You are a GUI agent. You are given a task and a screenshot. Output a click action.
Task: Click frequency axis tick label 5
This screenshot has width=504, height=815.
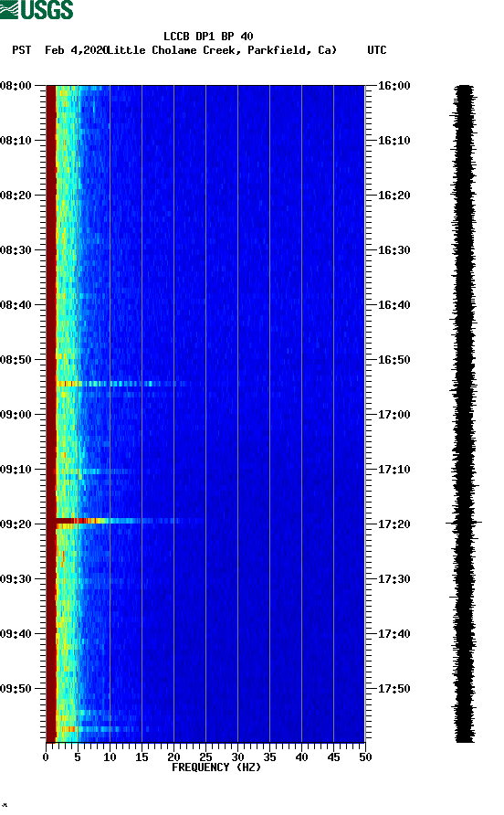[78, 757]
